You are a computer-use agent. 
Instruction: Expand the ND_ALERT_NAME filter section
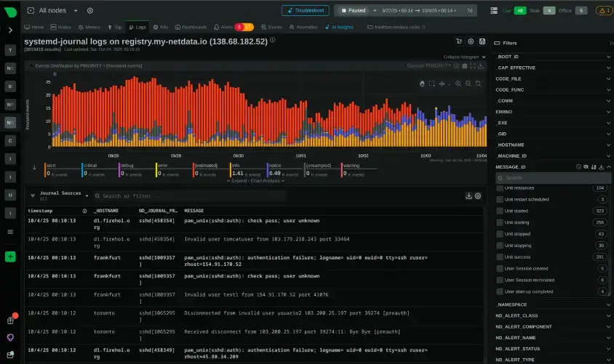(x=552, y=338)
